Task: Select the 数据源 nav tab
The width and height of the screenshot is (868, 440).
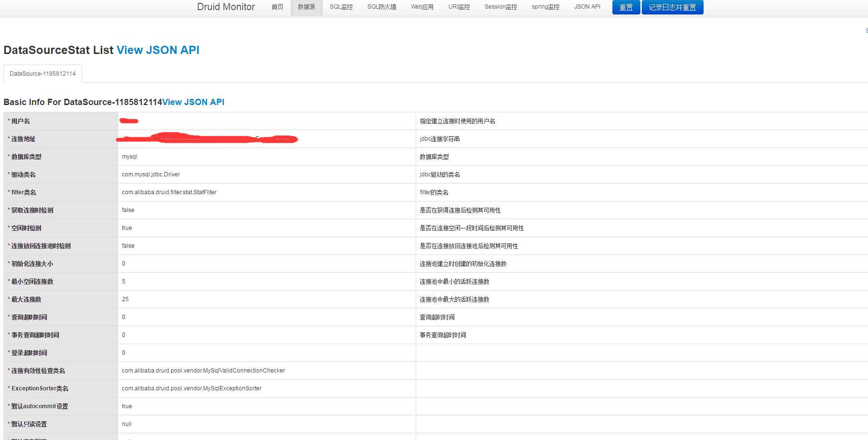Action: [x=306, y=7]
